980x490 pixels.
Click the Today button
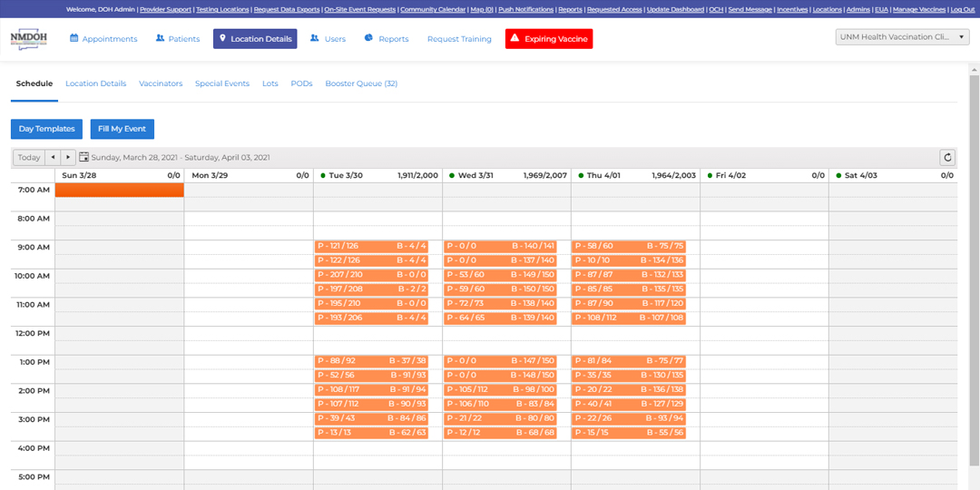tap(29, 157)
